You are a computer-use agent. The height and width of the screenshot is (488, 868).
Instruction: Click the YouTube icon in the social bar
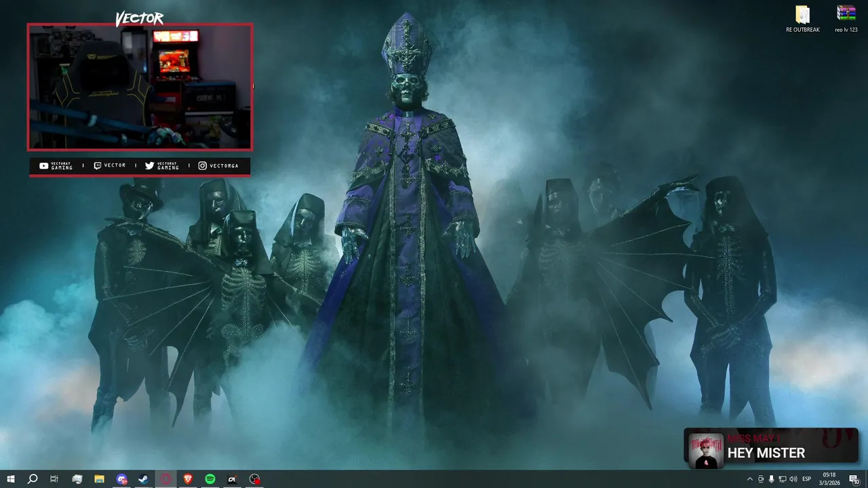coord(44,165)
